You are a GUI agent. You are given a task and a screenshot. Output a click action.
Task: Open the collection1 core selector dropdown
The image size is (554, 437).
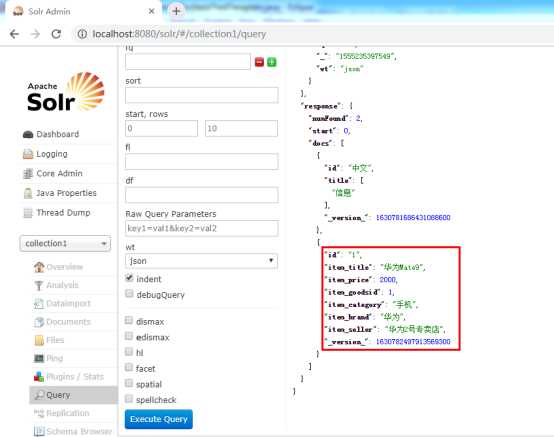pyautogui.click(x=65, y=243)
